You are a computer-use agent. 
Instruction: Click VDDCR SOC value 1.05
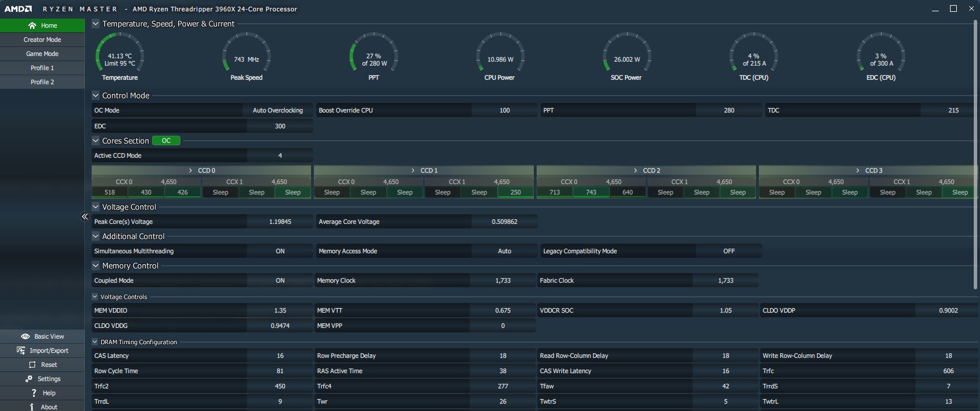tap(726, 310)
